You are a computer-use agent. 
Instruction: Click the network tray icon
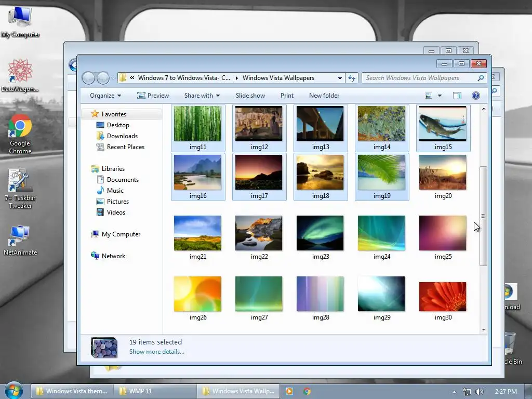[467, 392]
